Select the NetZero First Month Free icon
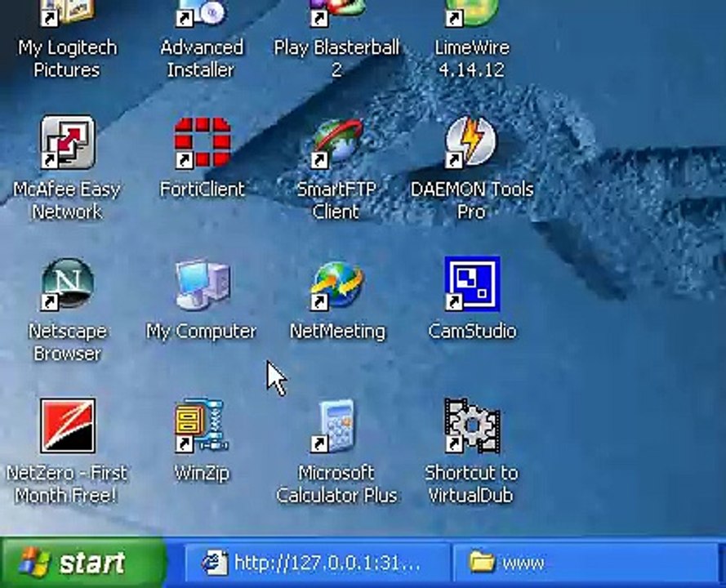The height and width of the screenshot is (588, 726). [x=68, y=425]
